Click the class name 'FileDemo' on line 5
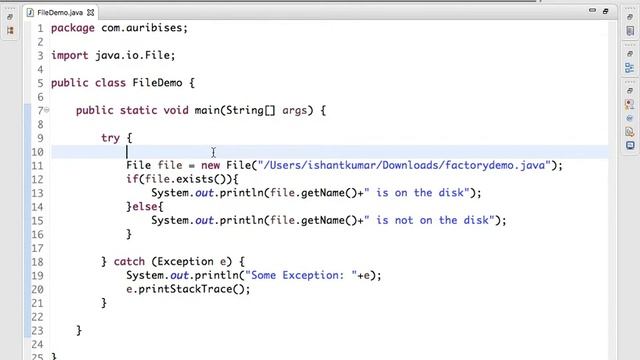The image size is (640, 360). point(157,82)
